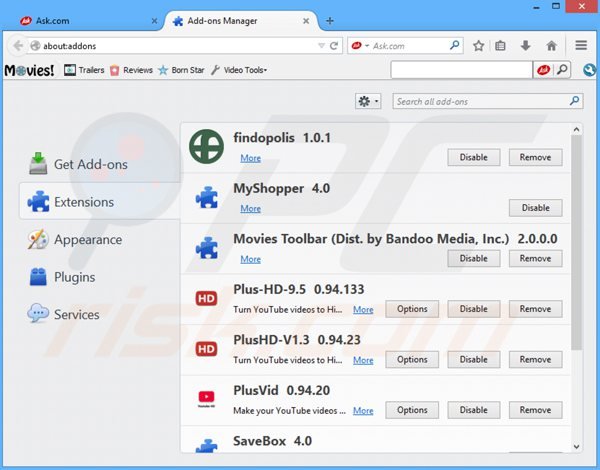Click the Plus-HD-9.5 HD icon
The width and height of the screenshot is (600, 470).
point(206,298)
